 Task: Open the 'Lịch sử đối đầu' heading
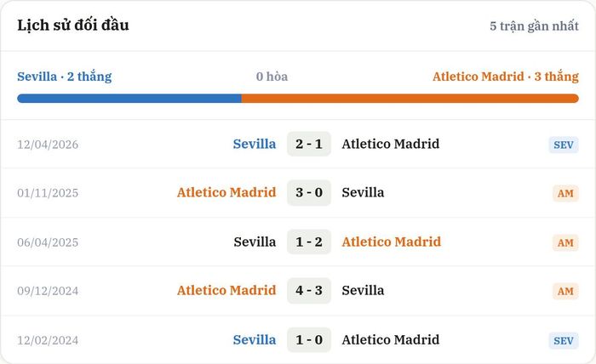pyautogui.click(x=73, y=25)
